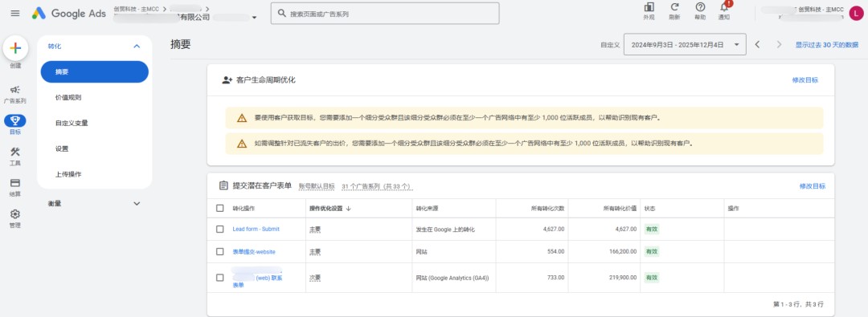
Task: Select 摘要 in the sidebar
Action: [x=95, y=72]
